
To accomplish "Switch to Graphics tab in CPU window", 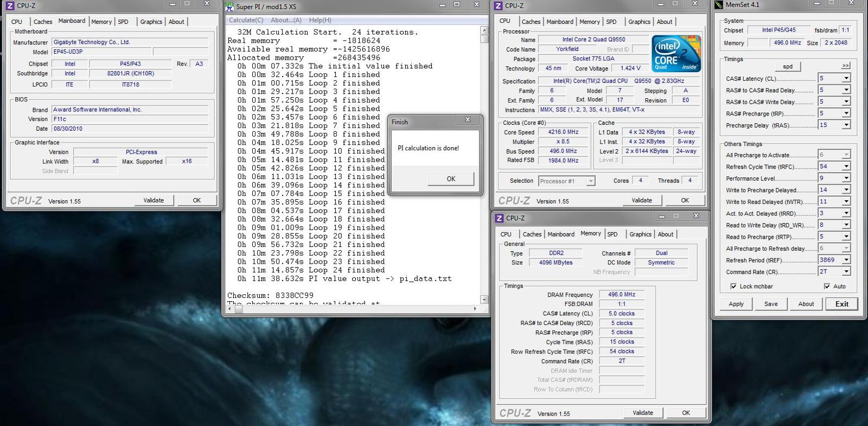I will point(639,22).
